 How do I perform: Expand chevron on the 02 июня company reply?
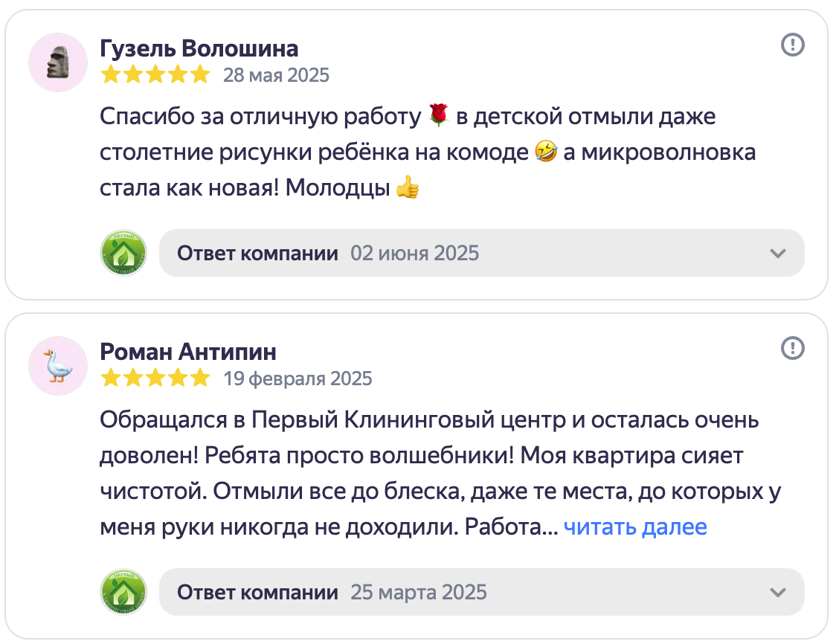pos(778,254)
